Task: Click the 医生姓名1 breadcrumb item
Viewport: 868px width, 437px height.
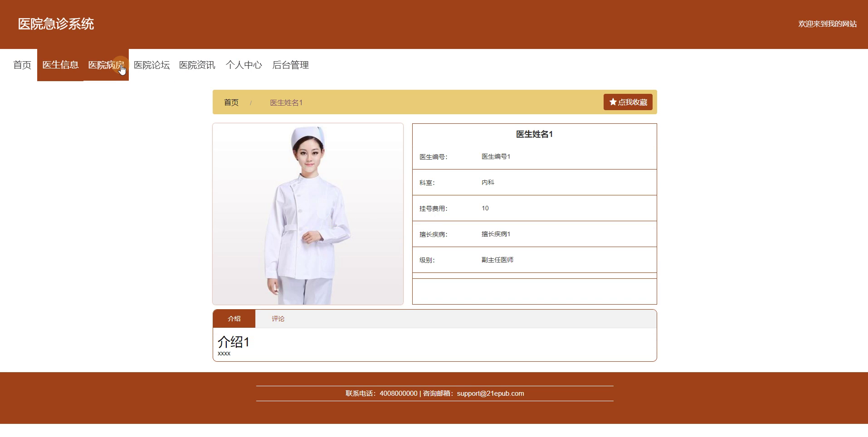Action: coord(286,102)
